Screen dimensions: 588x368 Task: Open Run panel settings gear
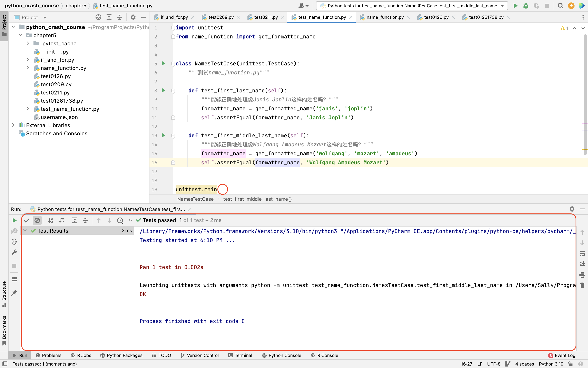click(x=572, y=209)
